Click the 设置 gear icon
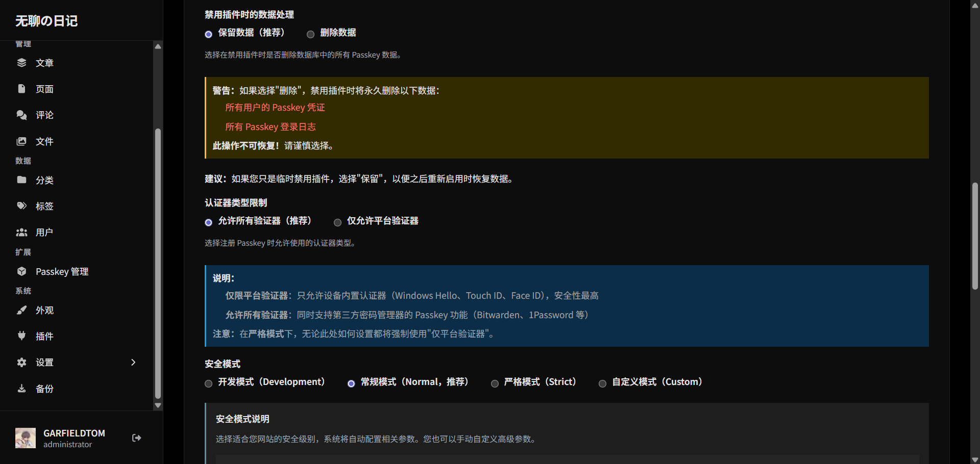 tap(21, 362)
